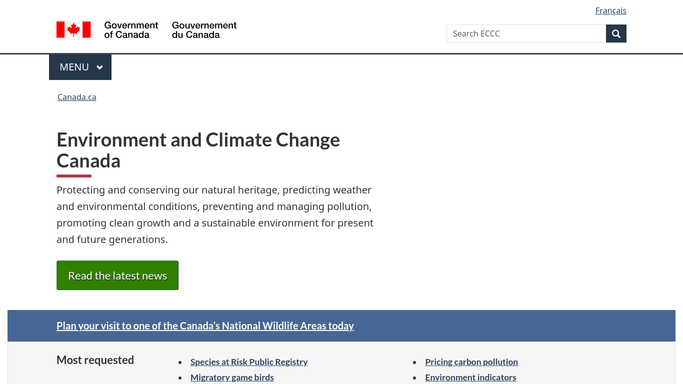Open the National Wildlife Areas visit link
This screenshot has height=384, width=683.
205,326
